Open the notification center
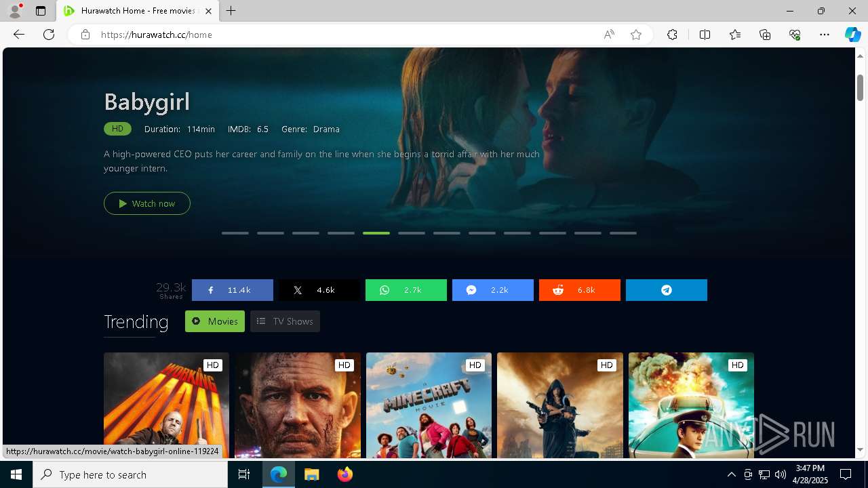The image size is (868, 488). 846,474
